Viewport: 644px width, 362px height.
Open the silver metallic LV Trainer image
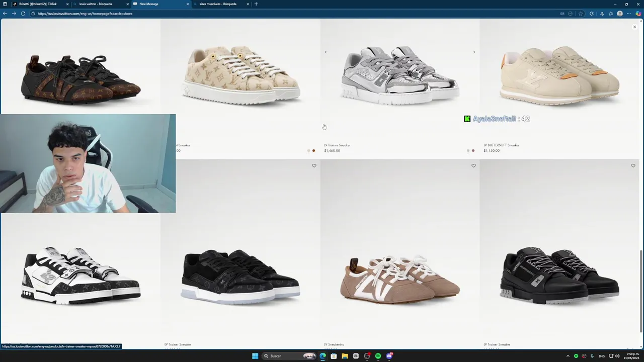[x=399, y=75]
